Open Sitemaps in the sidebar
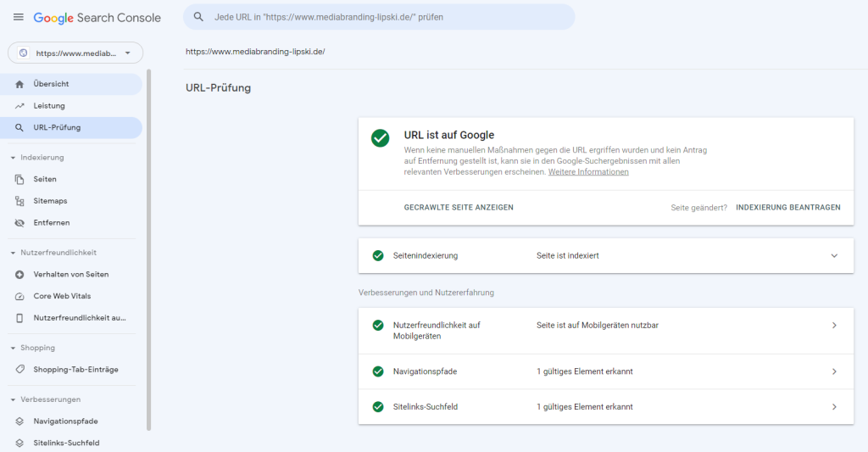Image resolution: width=868 pixels, height=452 pixels. (71, 201)
